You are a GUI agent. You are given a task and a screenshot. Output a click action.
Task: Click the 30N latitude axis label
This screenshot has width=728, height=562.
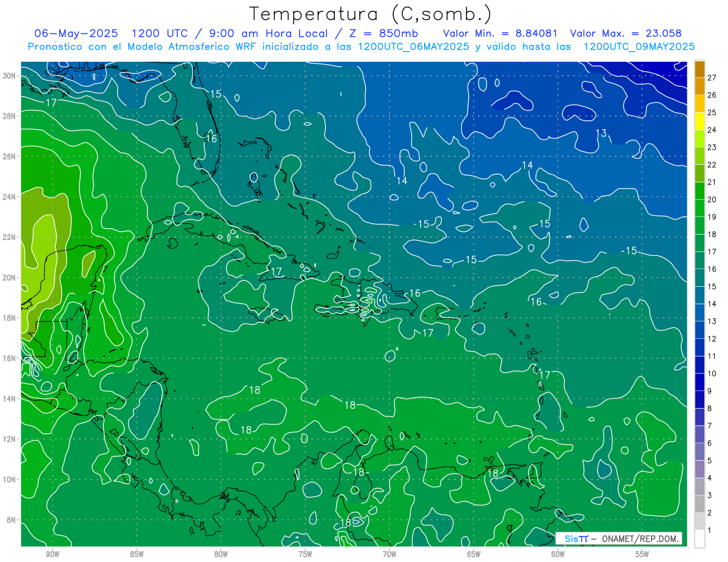pos(10,76)
